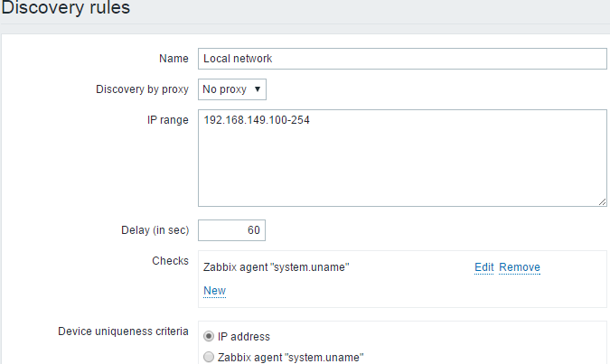Screen dimensions: 610x364
Task: Click the IP range label
Action: 168,120
